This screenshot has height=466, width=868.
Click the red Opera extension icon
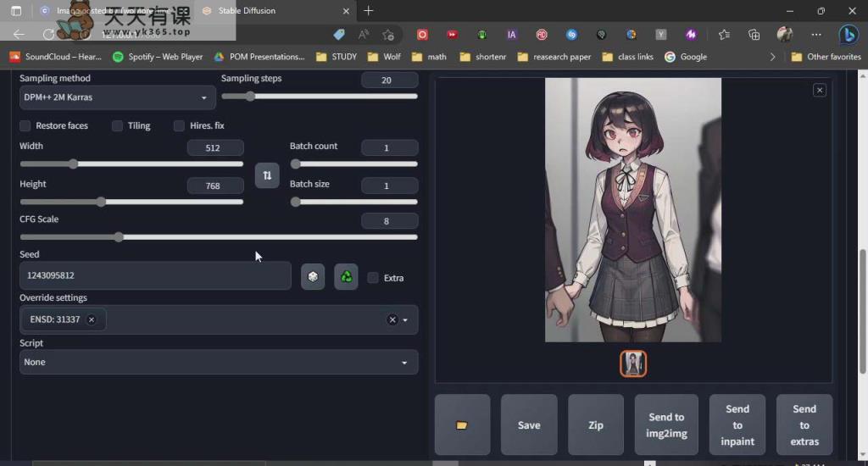(x=422, y=35)
